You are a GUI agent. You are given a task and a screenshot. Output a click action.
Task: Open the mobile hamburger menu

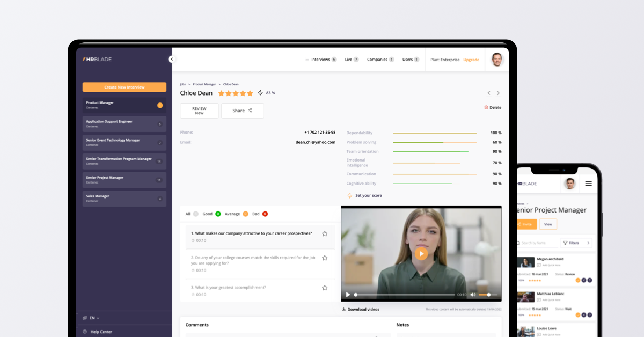588,184
